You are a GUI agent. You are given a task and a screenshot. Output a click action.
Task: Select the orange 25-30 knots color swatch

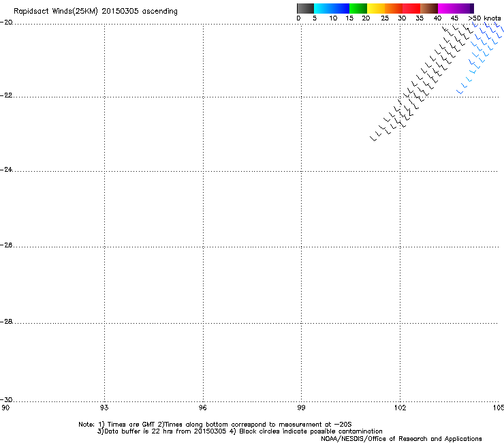[394, 8]
